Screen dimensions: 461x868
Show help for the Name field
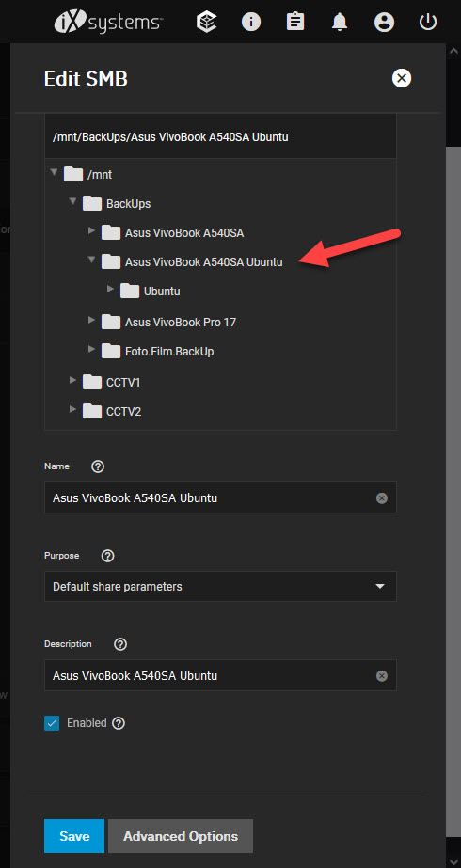coord(98,466)
